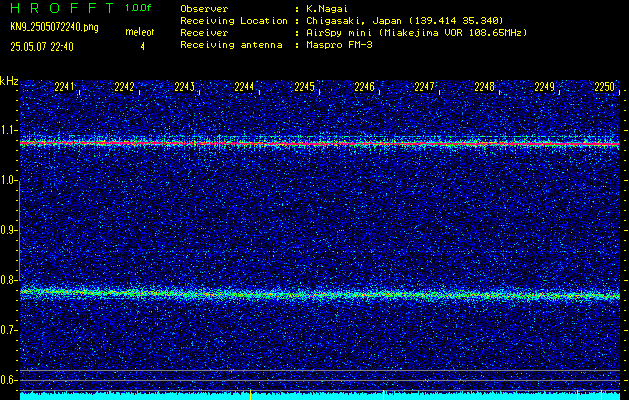Image resolution: width=629 pixels, height=400 pixels.
Task: Click time marker 2250
Action: (605, 87)
